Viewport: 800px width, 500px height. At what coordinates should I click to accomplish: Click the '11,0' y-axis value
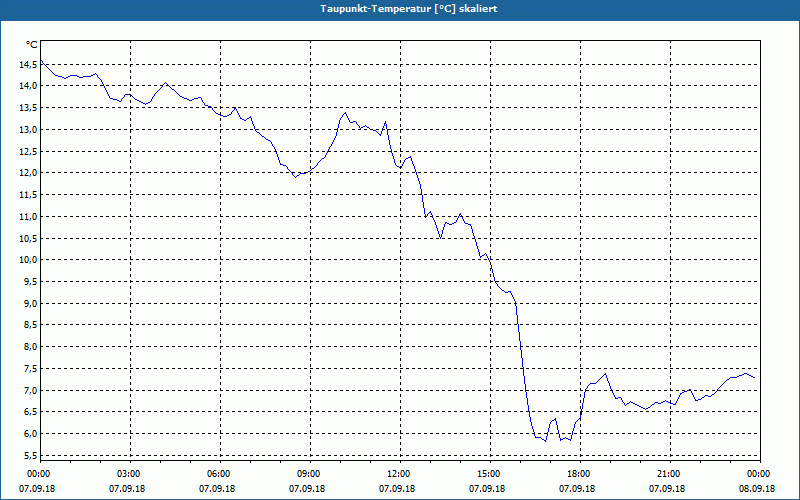click(x=29, y=217)
